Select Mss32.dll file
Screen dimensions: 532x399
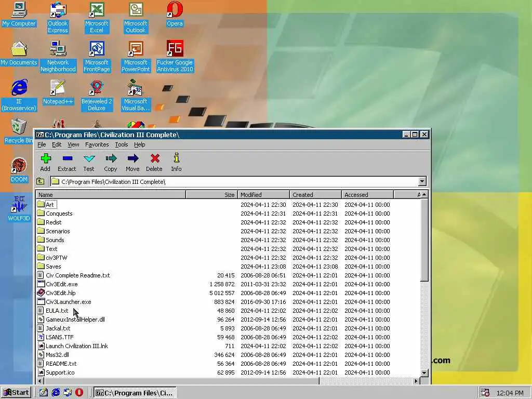point(57,354)
